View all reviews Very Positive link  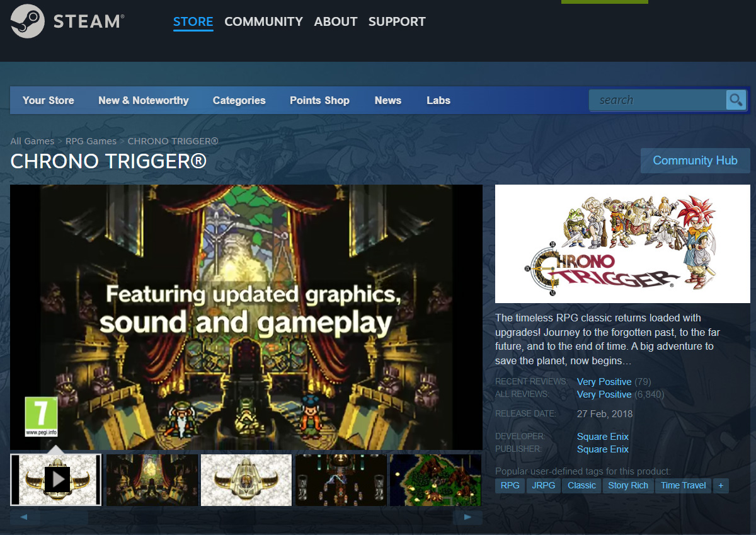point(604,394)
